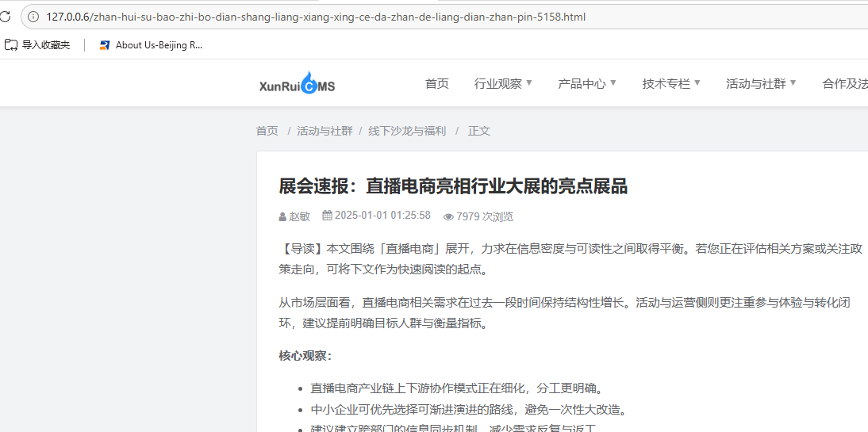Reload the page with the refresh icon
The height and width of the screenshot is (432, 868).
5,17
